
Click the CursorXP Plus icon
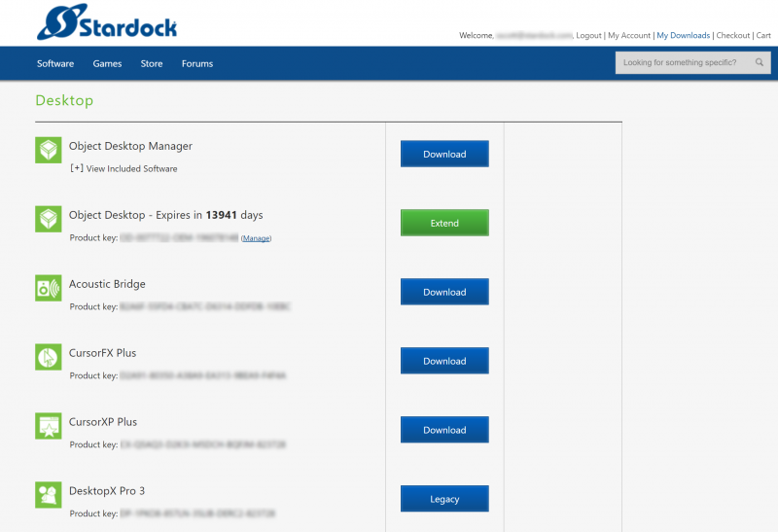[49, 426]
